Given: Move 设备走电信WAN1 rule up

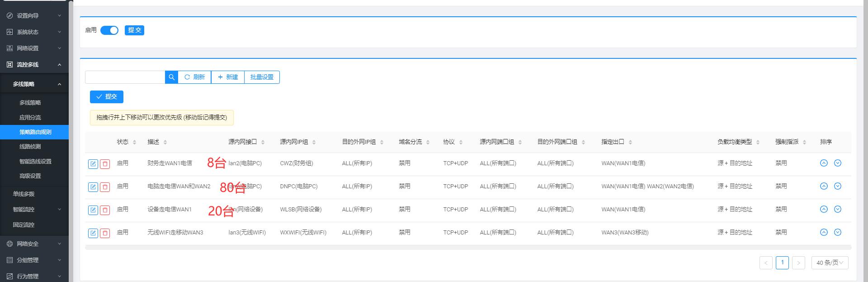Looking at the screenshot, I should point(824,209).
